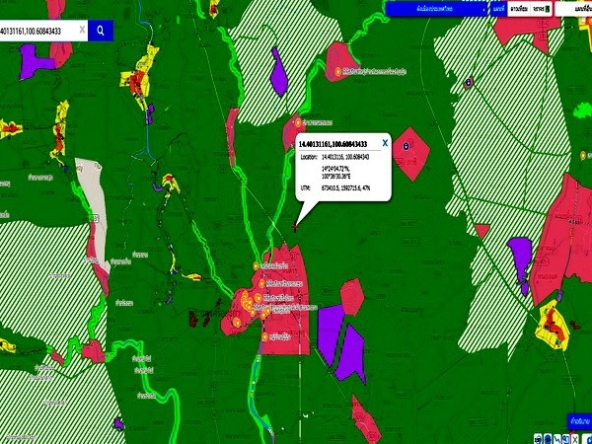Click the first tool icon in the bottom-right toolbar

(538, 439)
